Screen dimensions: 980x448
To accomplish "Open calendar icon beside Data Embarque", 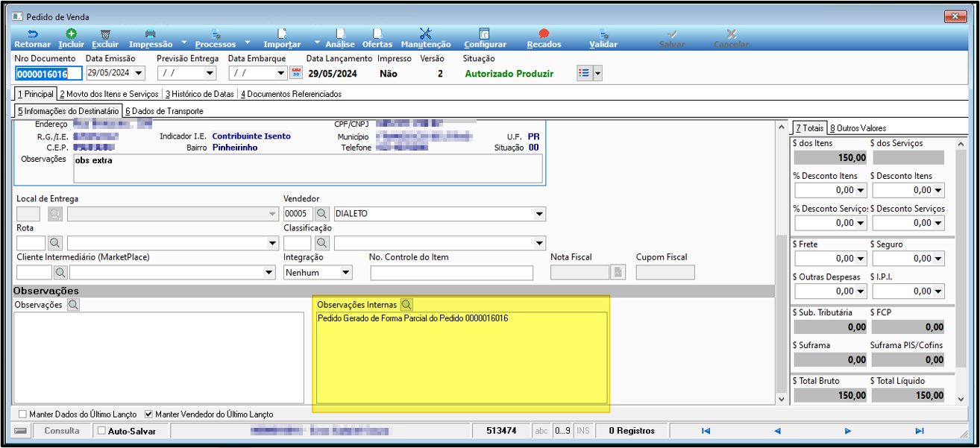I will coord(296,72).
